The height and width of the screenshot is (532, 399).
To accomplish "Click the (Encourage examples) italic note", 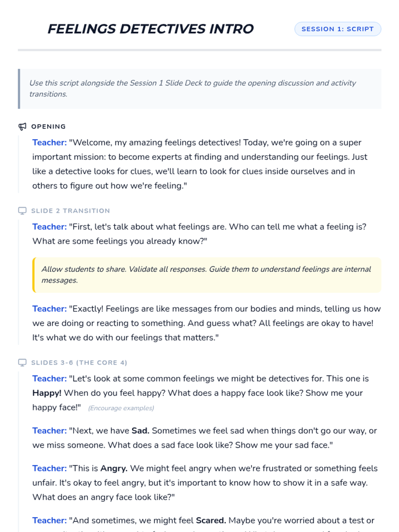I will pos(121,408).
